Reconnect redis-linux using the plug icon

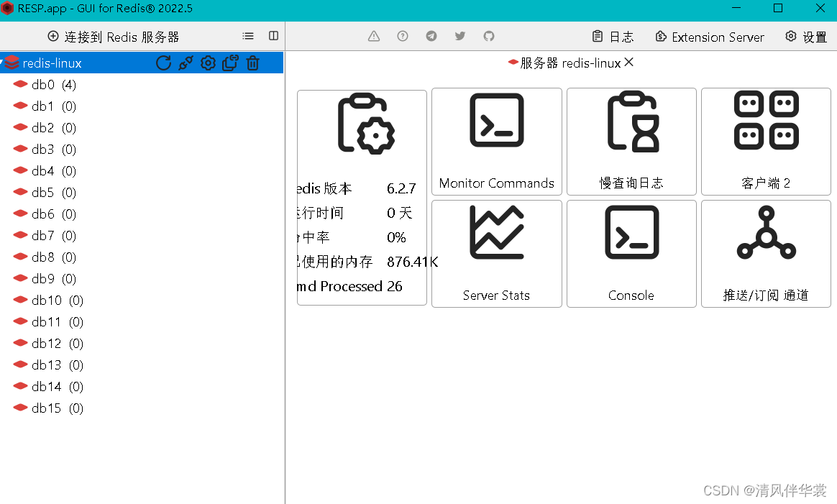pyautogui.click(x=186, y=63)
